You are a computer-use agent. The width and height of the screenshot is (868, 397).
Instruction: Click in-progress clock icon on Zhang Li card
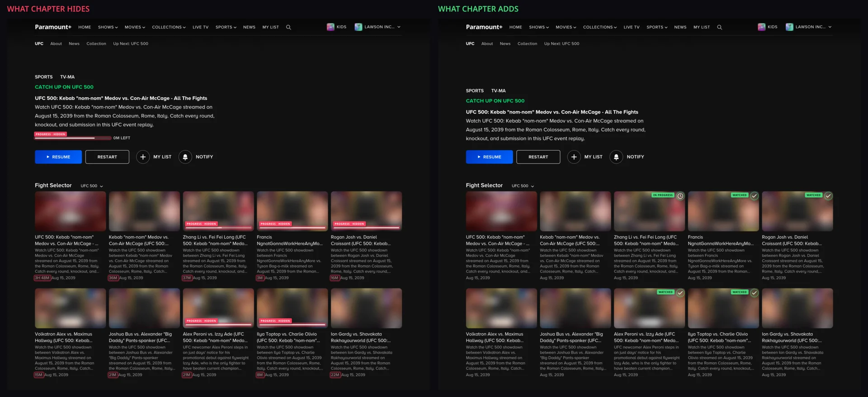pyautogui.click(x=680, y=196)
